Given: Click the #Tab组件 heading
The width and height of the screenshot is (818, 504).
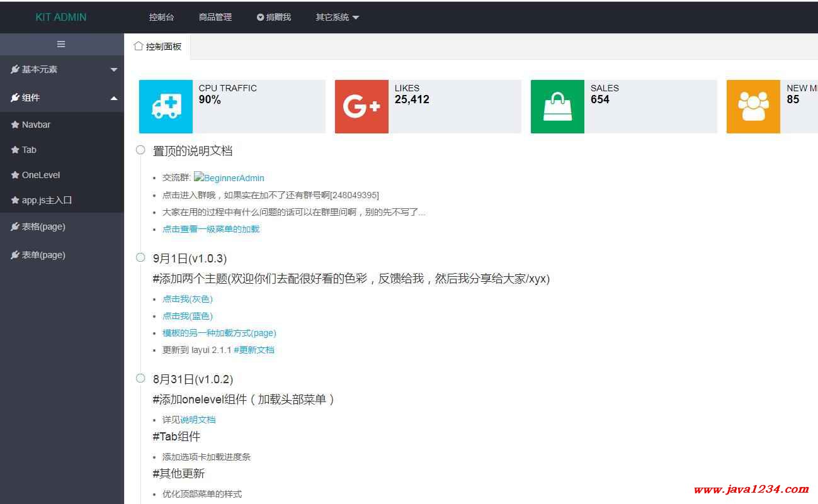Looking at the screenshot, I should [176, 437].
